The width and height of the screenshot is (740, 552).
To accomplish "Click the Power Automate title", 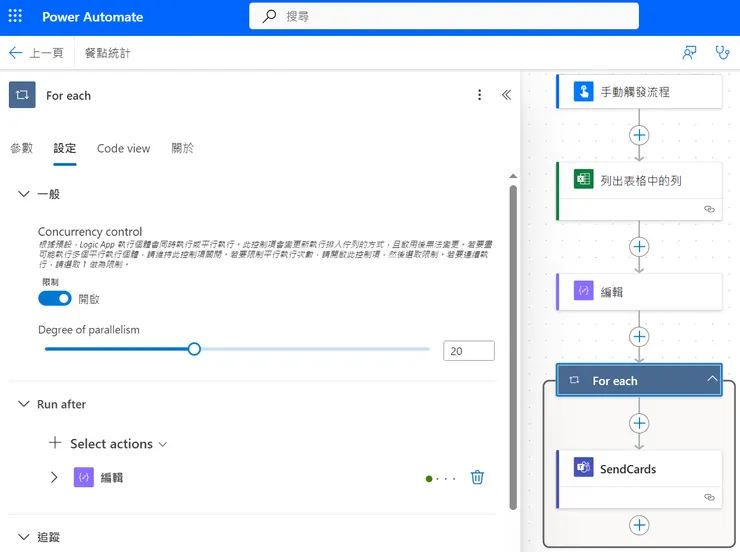I will 92,17.
